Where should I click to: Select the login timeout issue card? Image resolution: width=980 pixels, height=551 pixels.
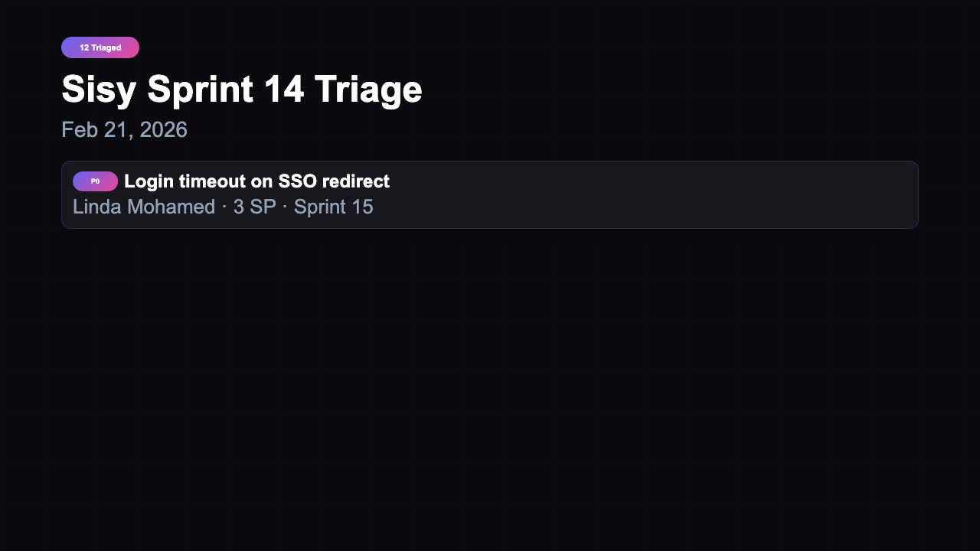click(490, 194)
